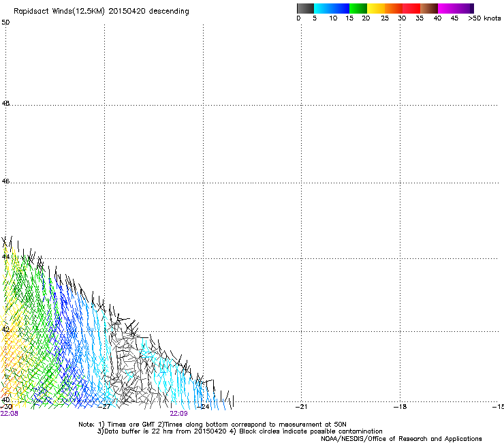Viewport: 504px width, 443px height.
Task: Click the brown 35-40 knots color segment
Action: (429, 8)
